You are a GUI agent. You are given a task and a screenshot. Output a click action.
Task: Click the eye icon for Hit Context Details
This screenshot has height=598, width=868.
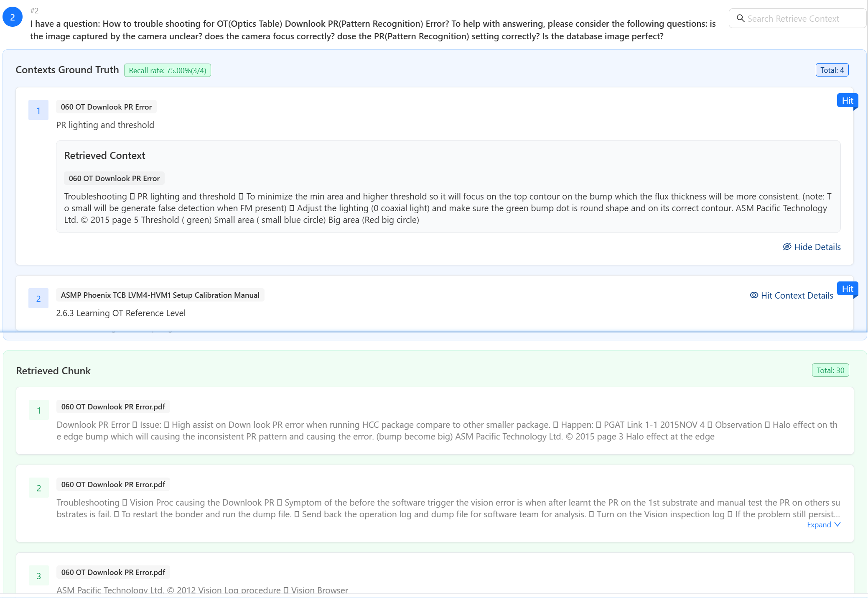point(754,295)
